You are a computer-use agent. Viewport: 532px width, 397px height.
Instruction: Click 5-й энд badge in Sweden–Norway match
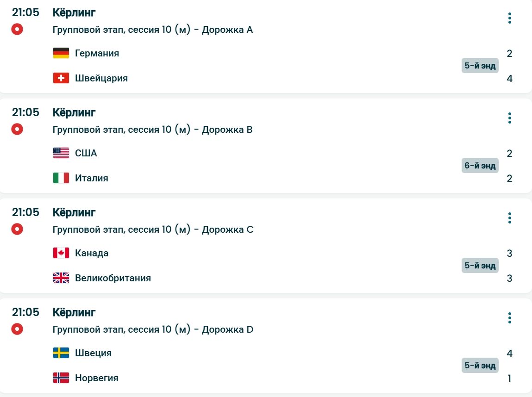(480, 366)
